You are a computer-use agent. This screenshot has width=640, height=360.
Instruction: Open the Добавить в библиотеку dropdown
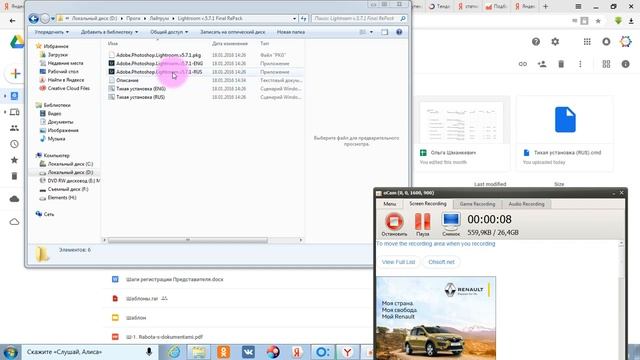point(109,32)
